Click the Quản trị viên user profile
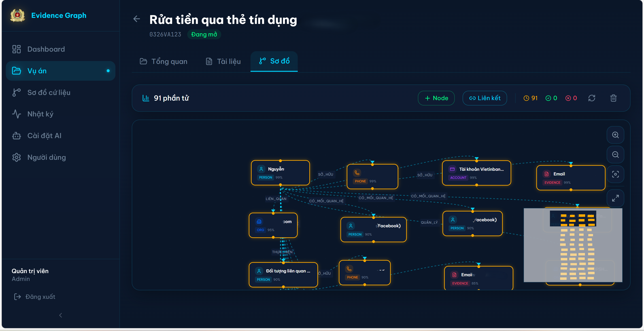Screen dimensions: 644x331 click(x=30, y=275)
